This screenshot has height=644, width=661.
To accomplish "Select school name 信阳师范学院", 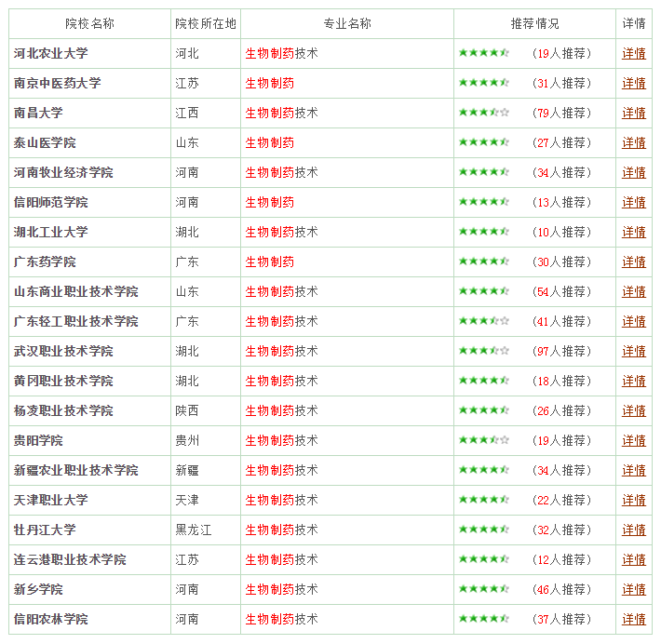I will 50,202.
